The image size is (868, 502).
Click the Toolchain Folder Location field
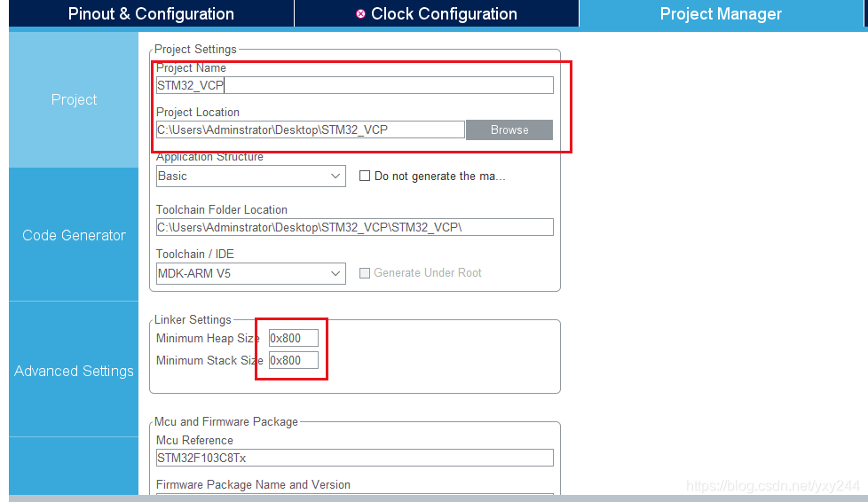(x=354, y=227)
